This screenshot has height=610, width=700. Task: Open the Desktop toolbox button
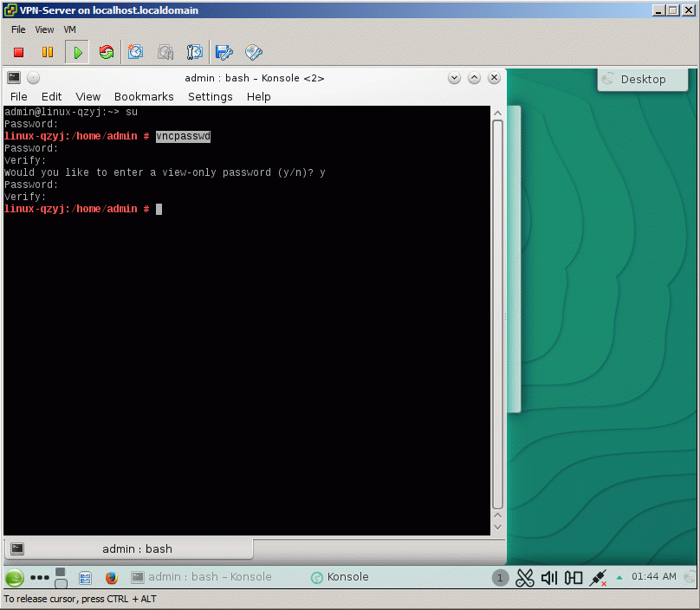point(643,79)
